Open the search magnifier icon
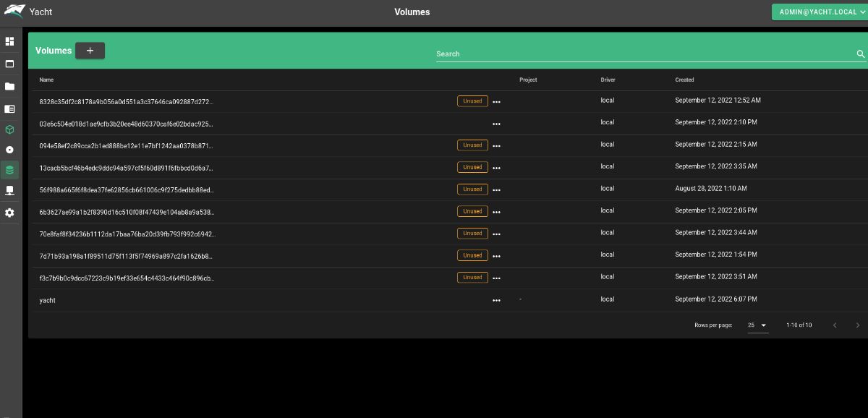Image resolution: width=868 pixels, height=418 pixels. 860,54
